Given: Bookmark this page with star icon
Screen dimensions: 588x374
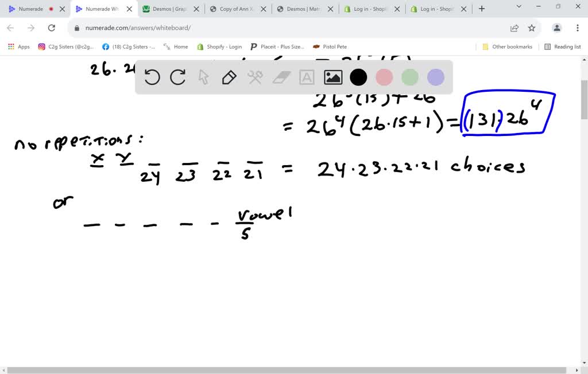Looking at the screenshot, I should point(531,28).
